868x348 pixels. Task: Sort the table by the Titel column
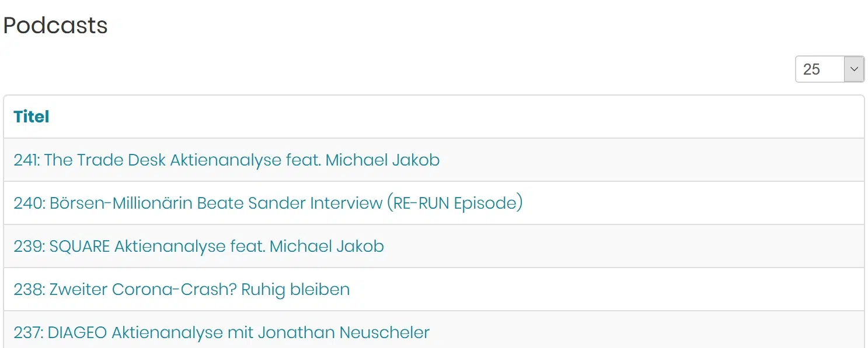(32, 117)
